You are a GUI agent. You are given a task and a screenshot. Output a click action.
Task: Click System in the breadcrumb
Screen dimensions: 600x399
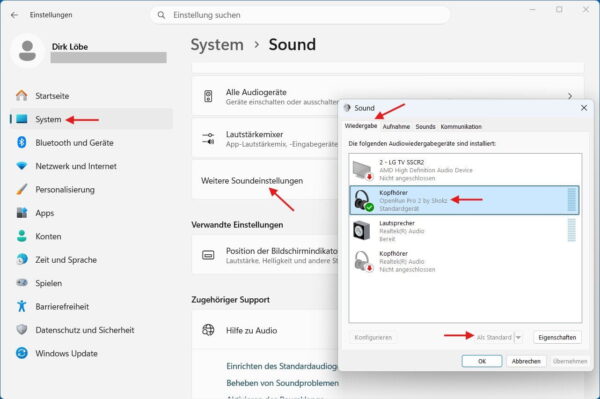[x=217, y=45]
